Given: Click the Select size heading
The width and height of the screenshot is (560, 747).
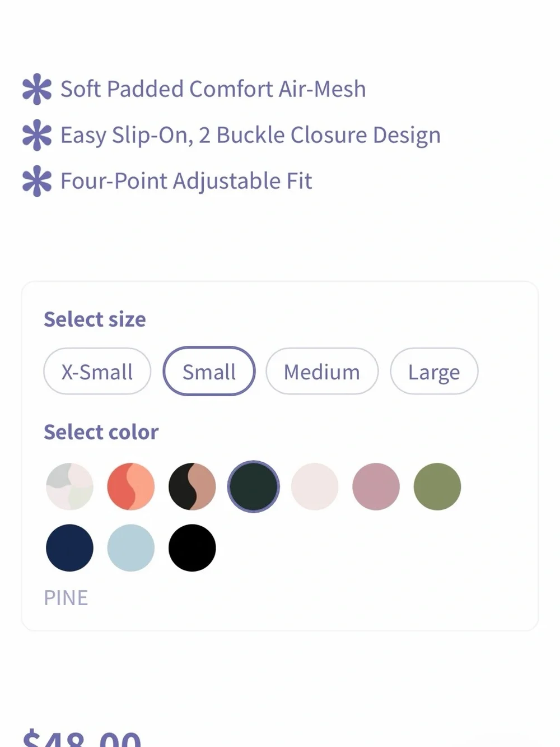Looking at the screenshot, I should point(95,319).
